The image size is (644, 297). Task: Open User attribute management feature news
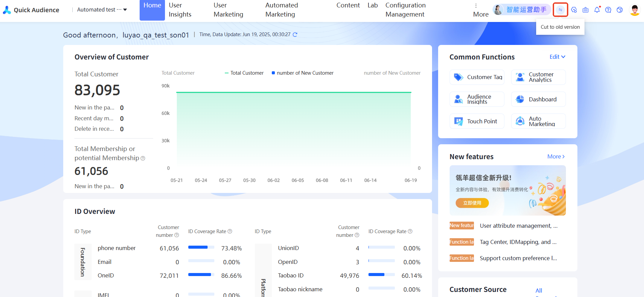(519, 226)
